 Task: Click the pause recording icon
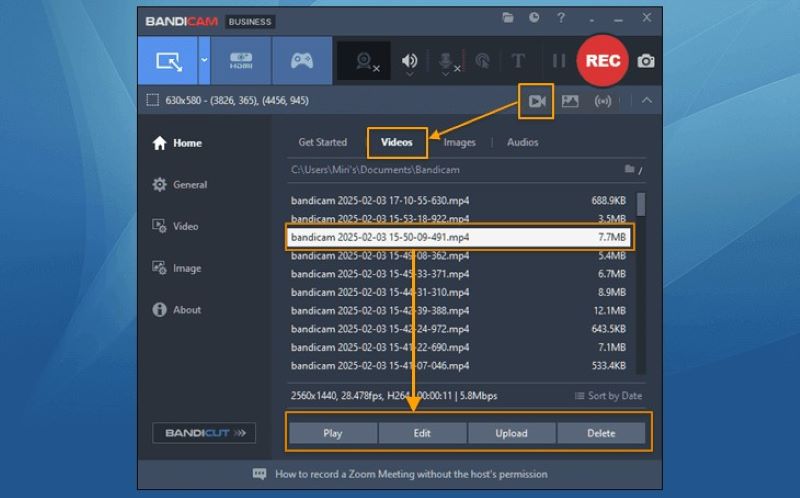click(559, 61)
